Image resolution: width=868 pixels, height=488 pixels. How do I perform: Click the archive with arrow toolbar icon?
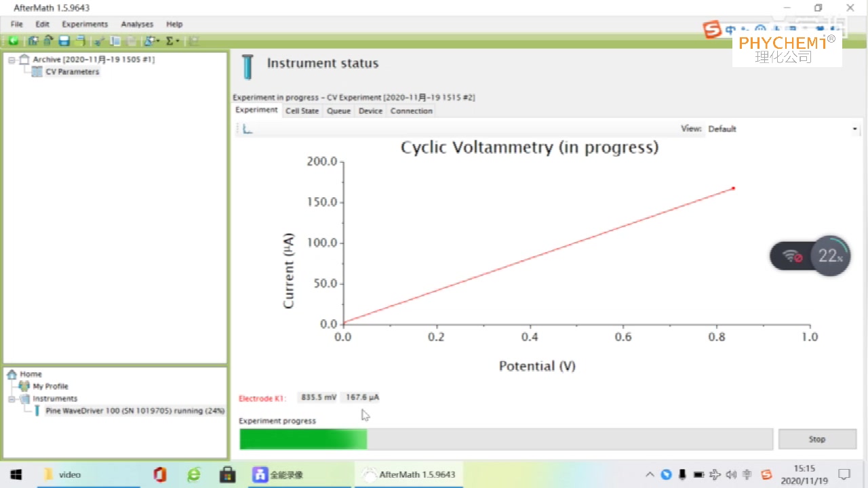(48, 41)
